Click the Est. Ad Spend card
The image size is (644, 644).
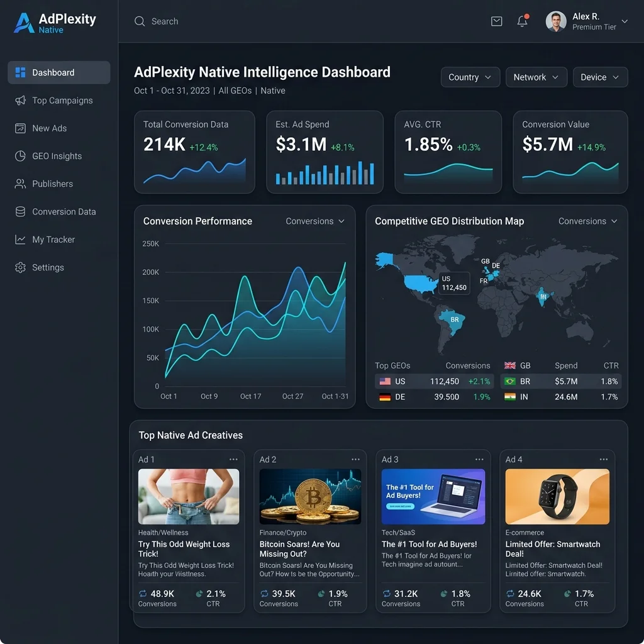click(x=325, y=152)
